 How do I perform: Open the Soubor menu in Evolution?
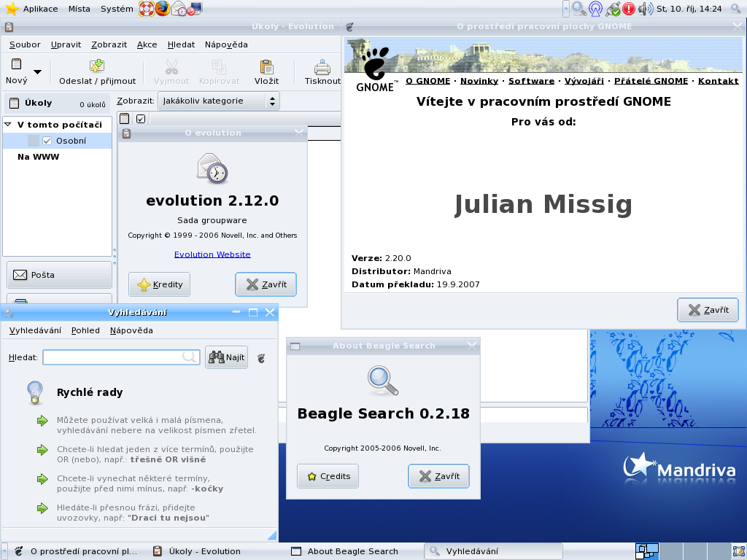25,44
